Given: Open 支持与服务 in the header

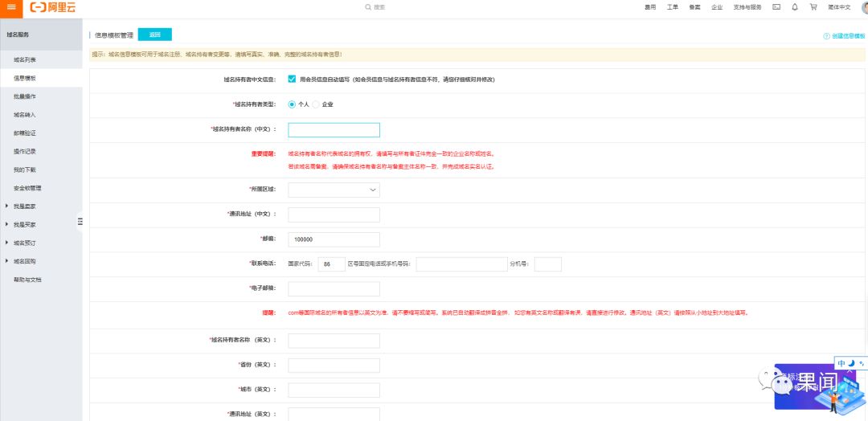Looking at the screenshot, I should [747, 7].
